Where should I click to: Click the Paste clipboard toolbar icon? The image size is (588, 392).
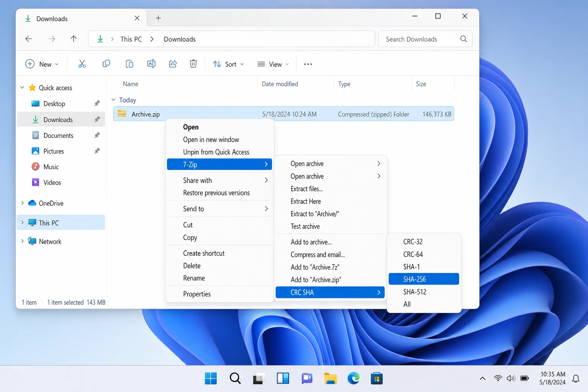[129, 64]
